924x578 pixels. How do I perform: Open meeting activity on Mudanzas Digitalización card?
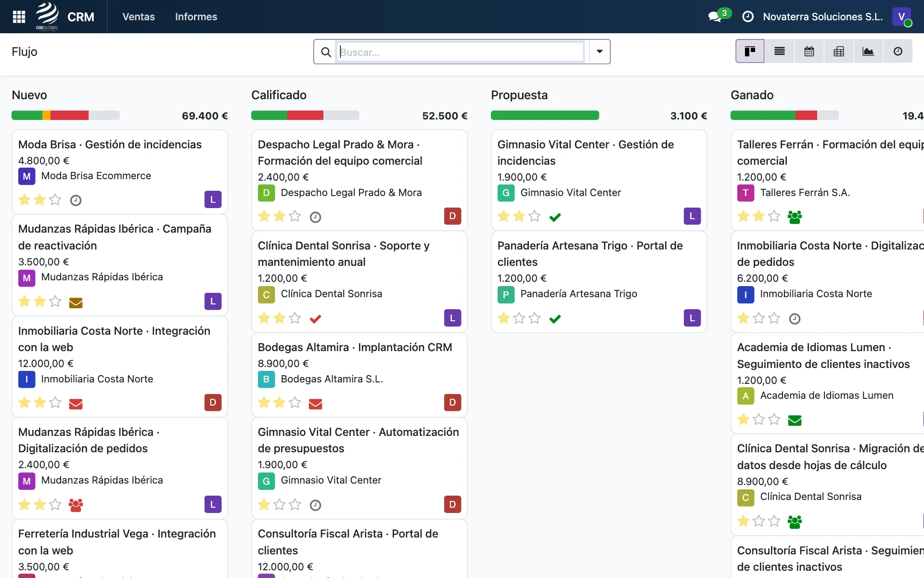click(x=76, y=505)
